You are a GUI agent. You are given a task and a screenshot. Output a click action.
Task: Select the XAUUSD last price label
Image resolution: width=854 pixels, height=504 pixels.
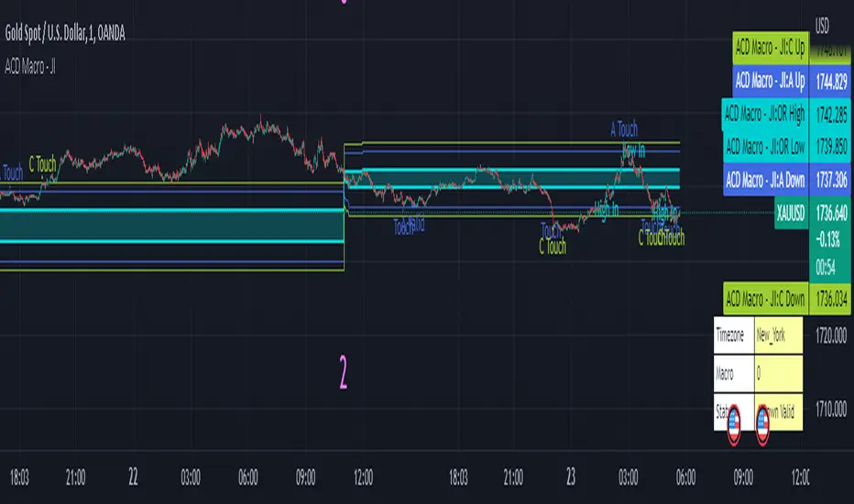(791, 213)
